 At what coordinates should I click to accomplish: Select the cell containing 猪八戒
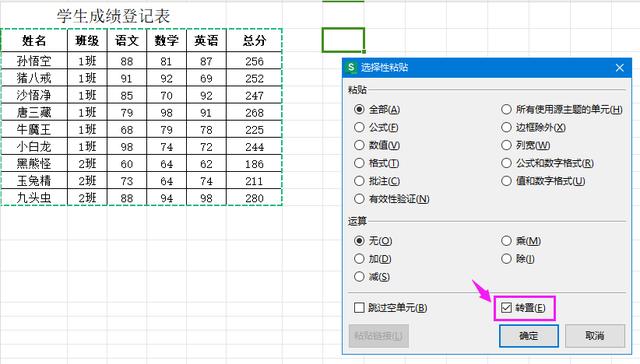pos(34,78)
